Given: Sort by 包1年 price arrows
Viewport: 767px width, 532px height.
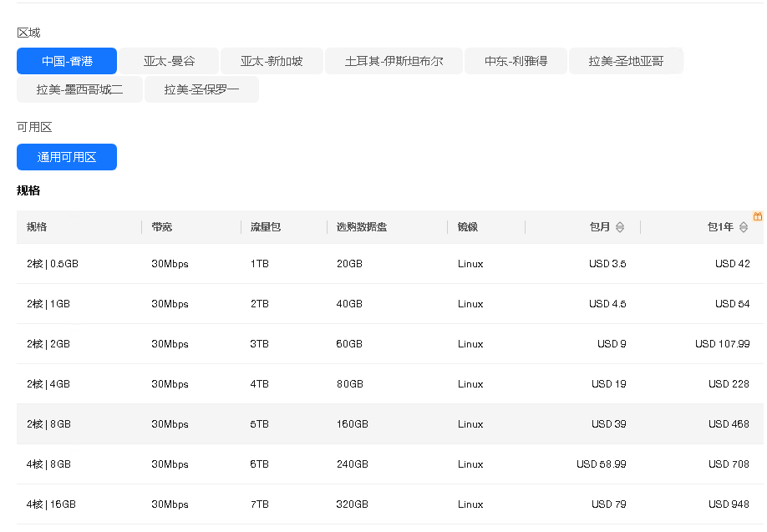Looking at the screenshot, I should coord(744,227).
